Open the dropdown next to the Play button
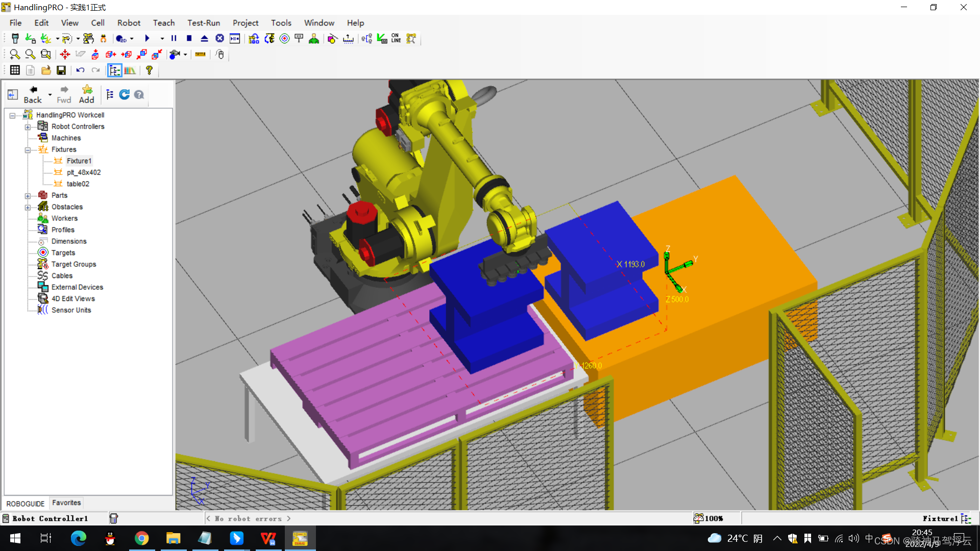This screenshot has width=980, height=551. [x=162, y=39]
